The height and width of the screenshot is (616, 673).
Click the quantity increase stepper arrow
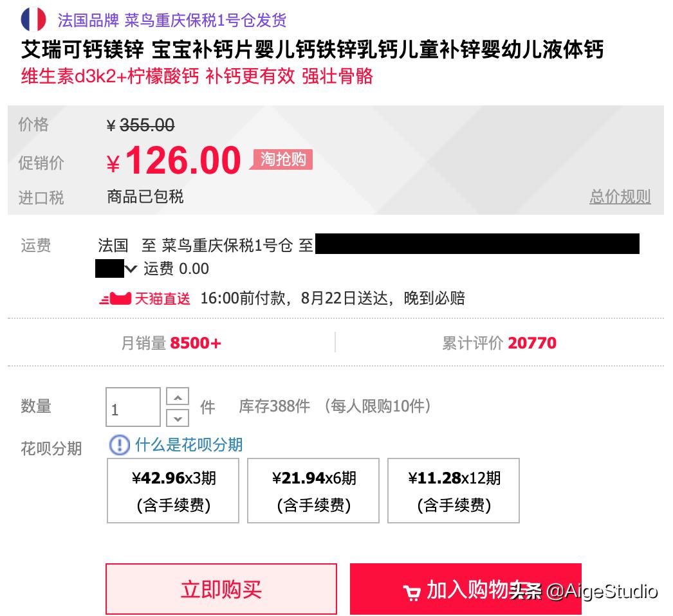178,396
